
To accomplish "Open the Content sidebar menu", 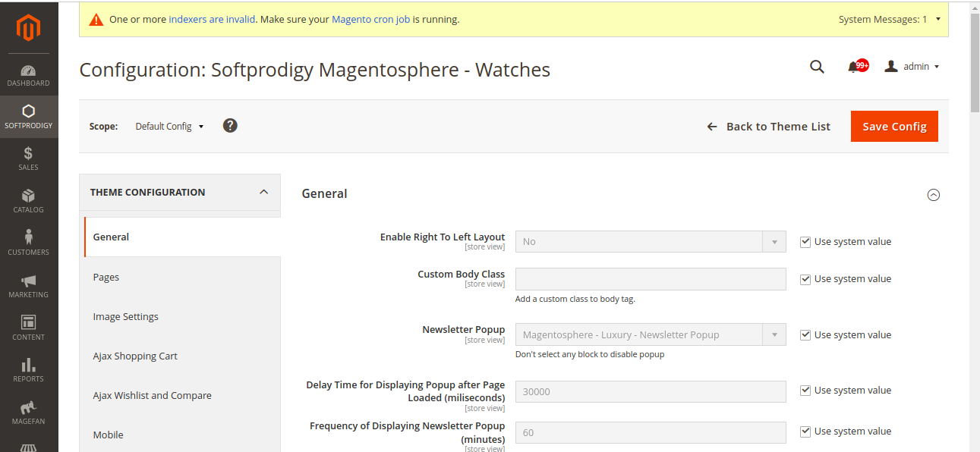I will click(29, 328).
